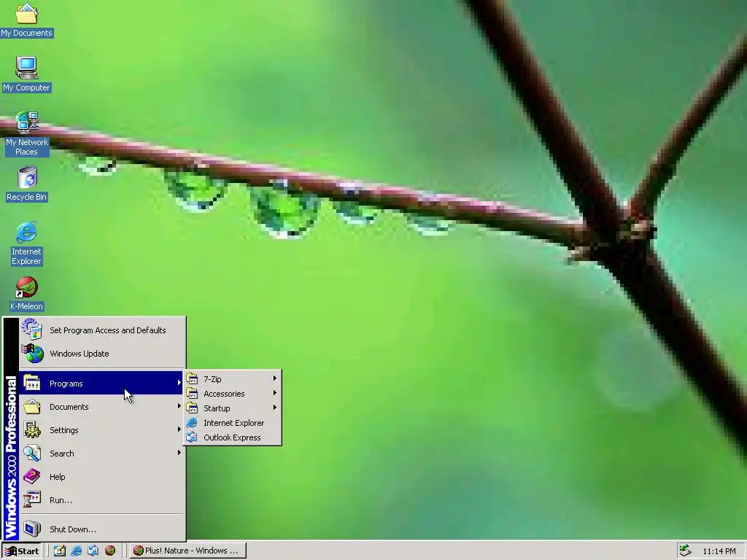Click the Startup submenu arrow
747x560 pixels.
pos(274,408)
